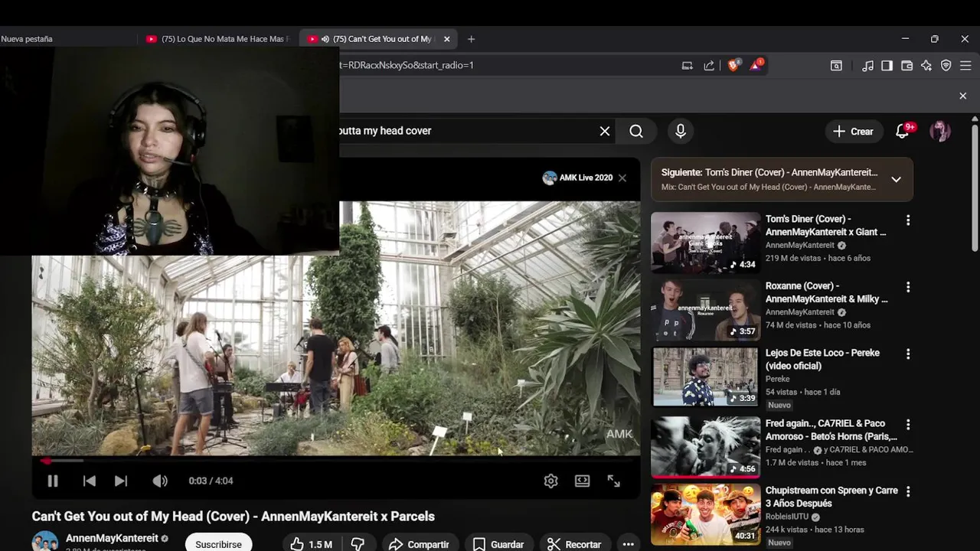Screen dimensions: 980x551
Task: Toggle the browser sidebar panel
Action: pos(887,66)
